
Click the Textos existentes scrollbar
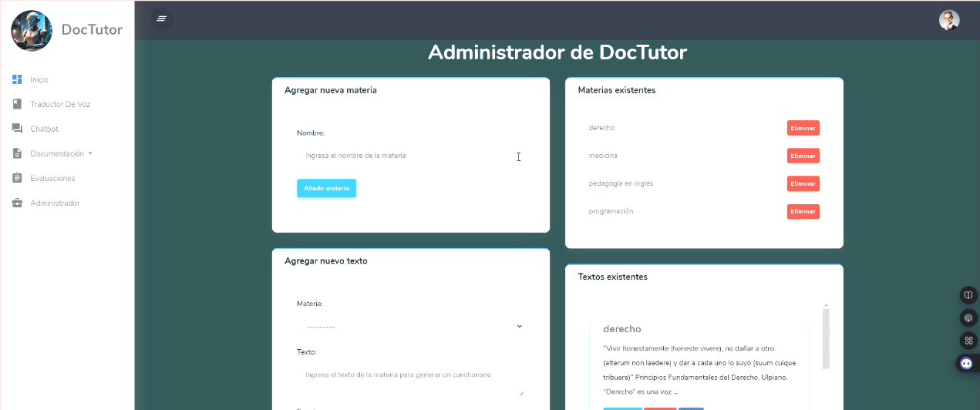coord(826,339)
